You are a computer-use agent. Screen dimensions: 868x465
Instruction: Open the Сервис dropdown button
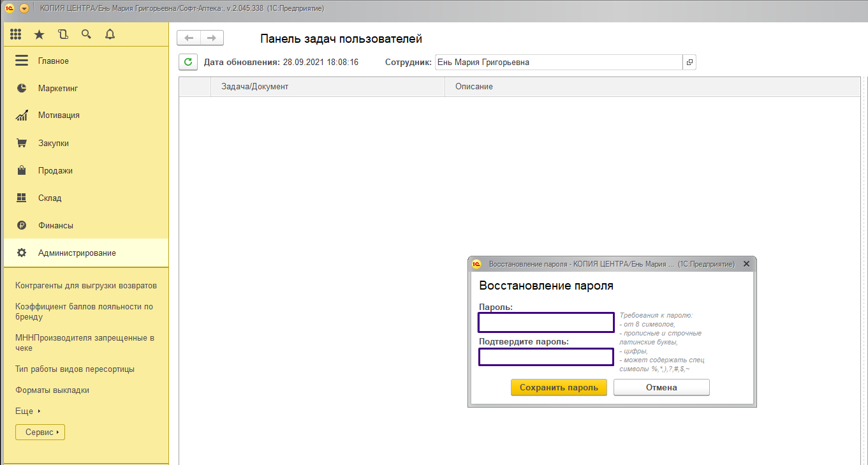click(40, 432)
